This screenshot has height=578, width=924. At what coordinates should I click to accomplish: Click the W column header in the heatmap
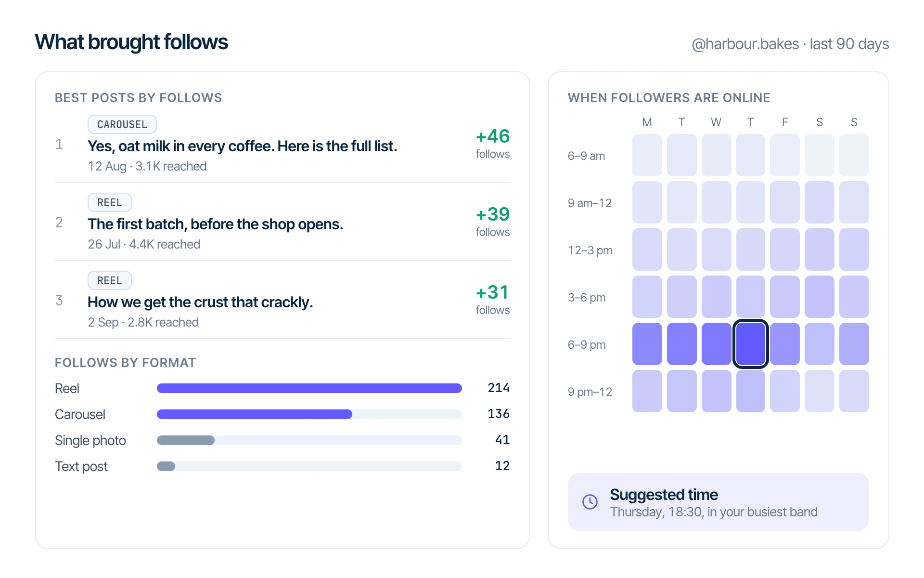(716, 122)
